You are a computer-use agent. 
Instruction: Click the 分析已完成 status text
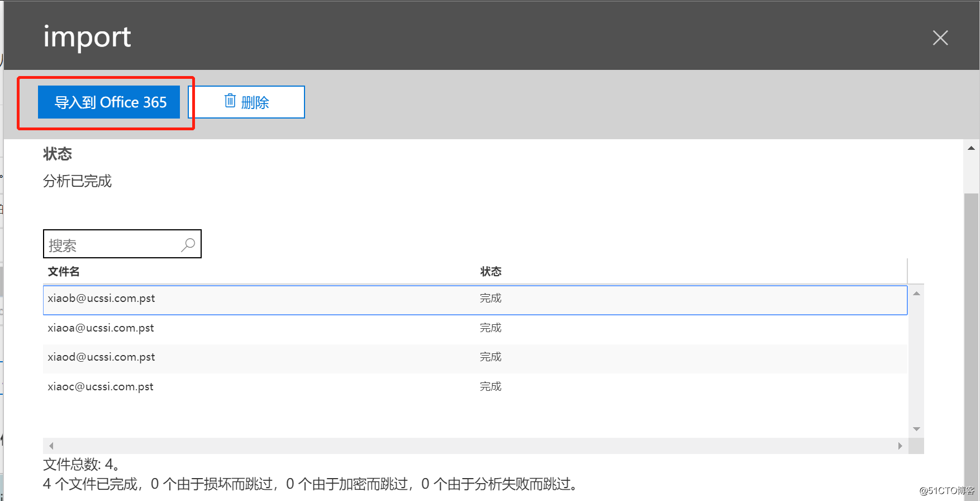point(77,181)
